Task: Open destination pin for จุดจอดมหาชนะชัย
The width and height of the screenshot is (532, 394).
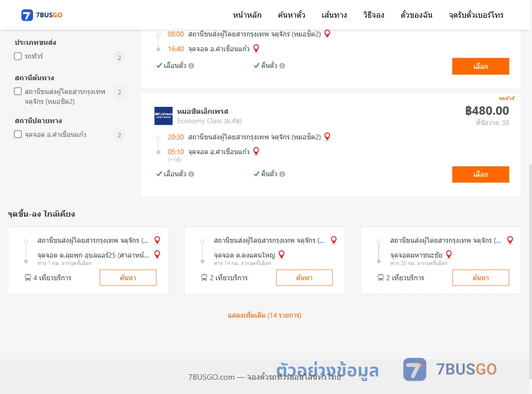Action: coord(449,254)
